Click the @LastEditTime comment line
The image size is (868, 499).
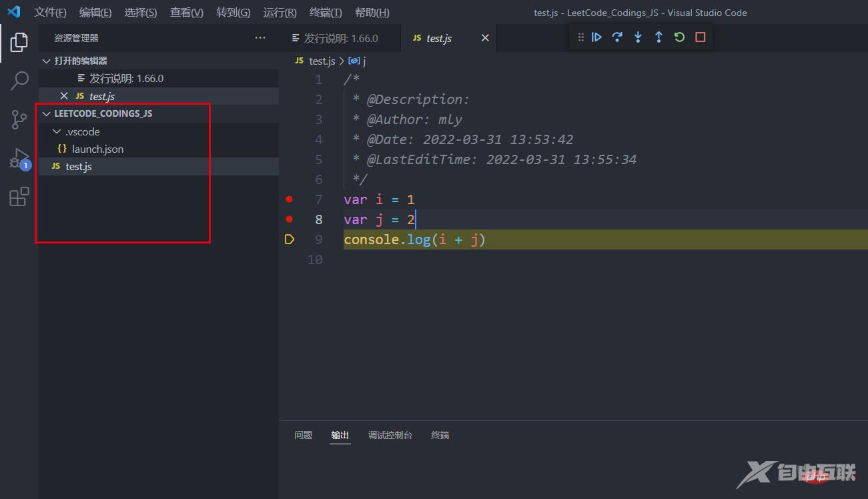tap(494, 159)
